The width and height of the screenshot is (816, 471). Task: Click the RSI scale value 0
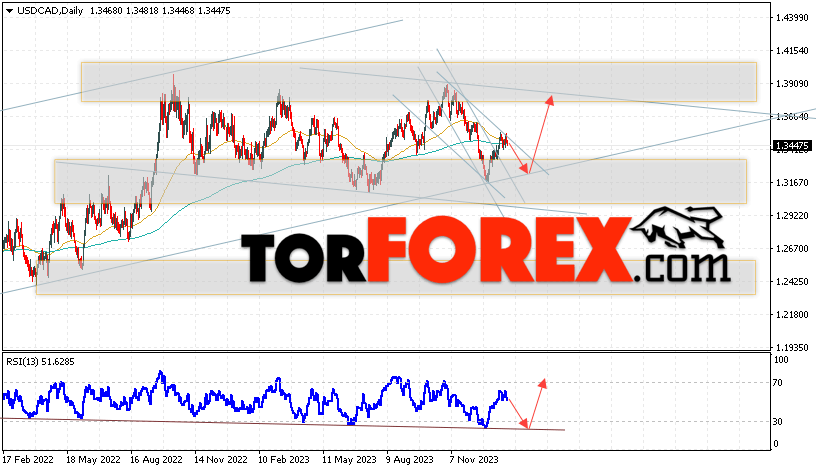776,444
